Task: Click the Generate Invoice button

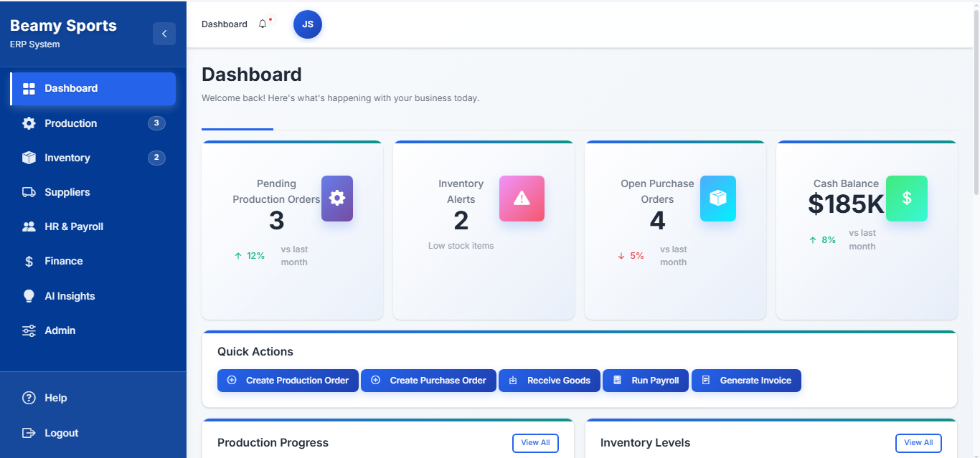Action: pyautogui.click(x=746, y=381)
